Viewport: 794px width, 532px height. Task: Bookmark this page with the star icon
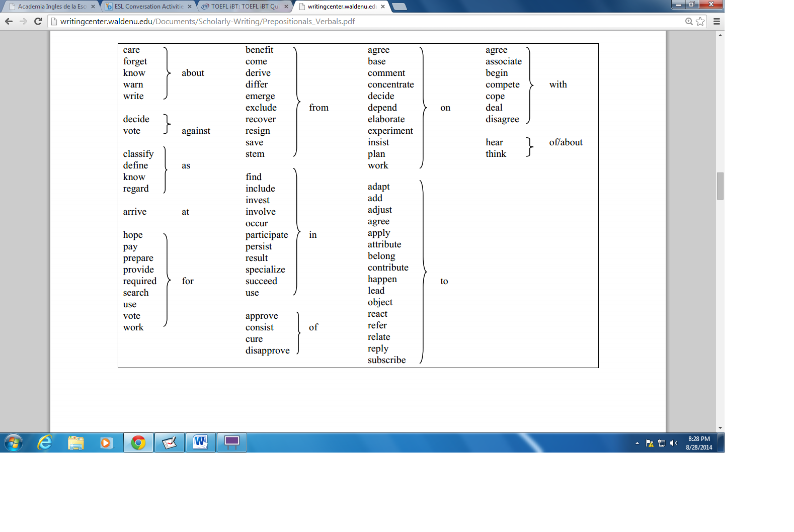(x=700, y=21)
